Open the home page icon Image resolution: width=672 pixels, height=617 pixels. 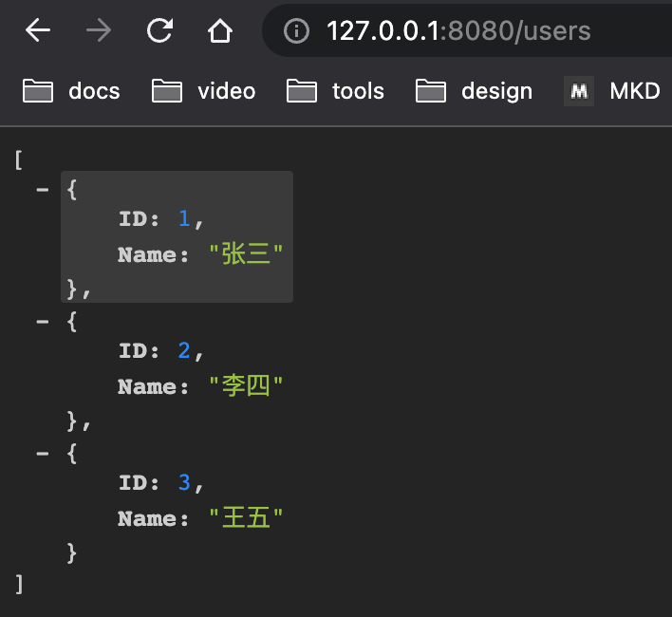point(220,30)
